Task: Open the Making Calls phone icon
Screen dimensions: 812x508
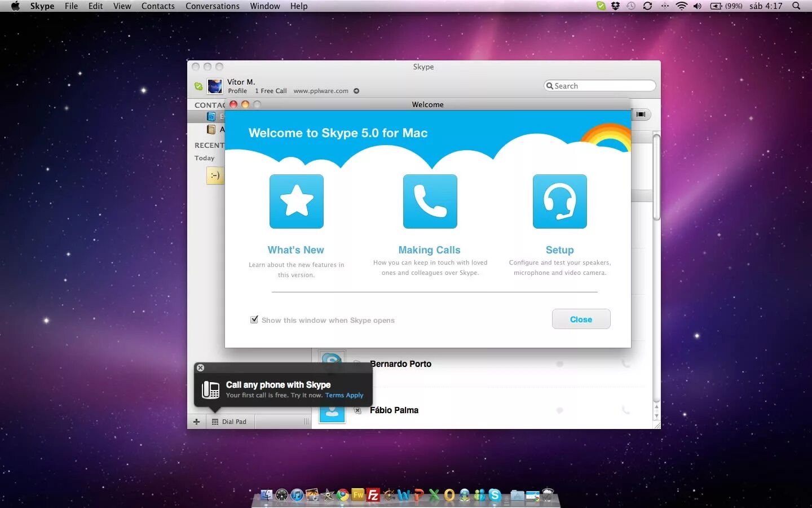Action: [x=430, y=202]
